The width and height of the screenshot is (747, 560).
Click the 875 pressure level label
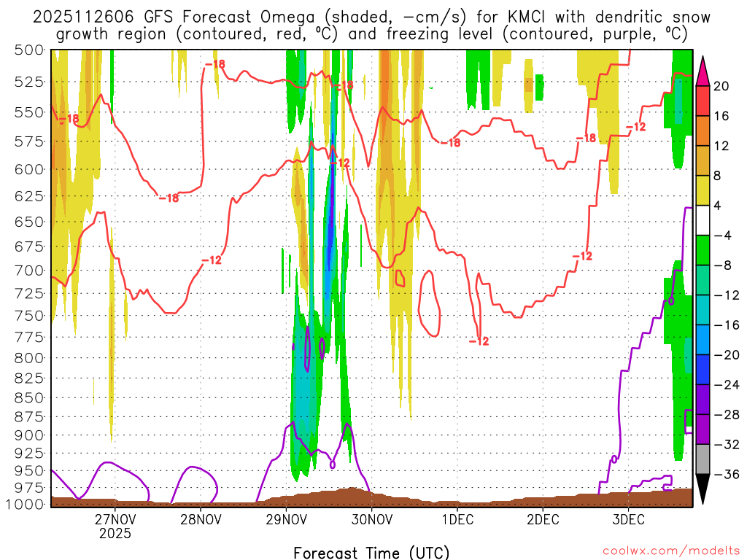pos(29,416)
